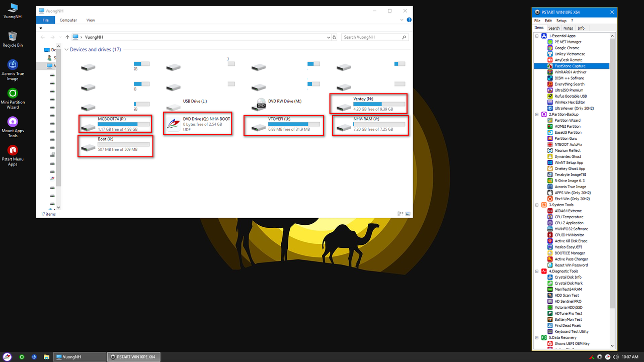
Task: Expand the Explorer ribbon chevron
Action: click(x=403, y=20)
